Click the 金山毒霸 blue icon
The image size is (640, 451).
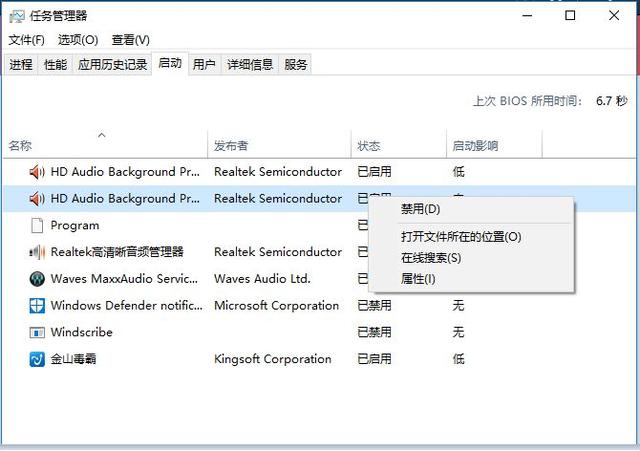coord(37,359)
